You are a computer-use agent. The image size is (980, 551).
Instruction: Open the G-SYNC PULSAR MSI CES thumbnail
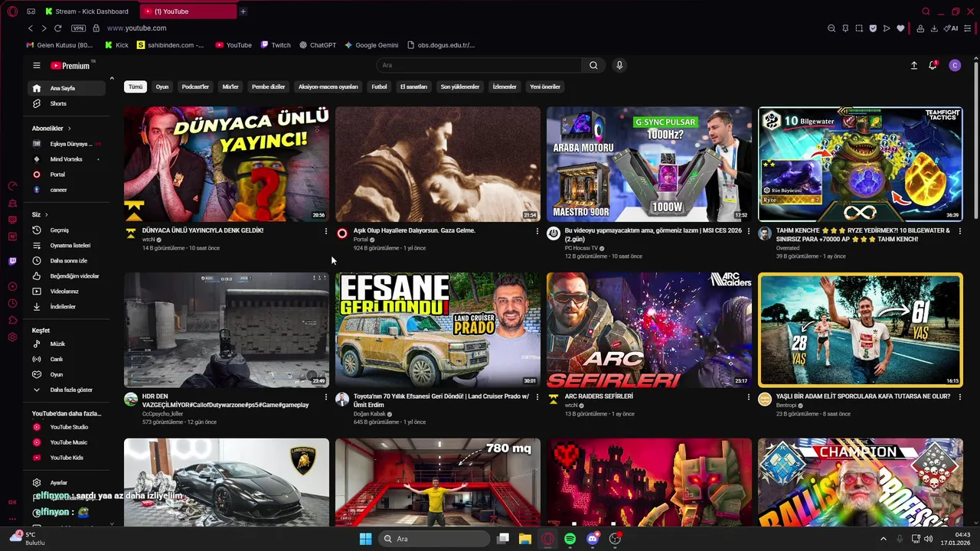pyautogui.click(x=649, y=164)
